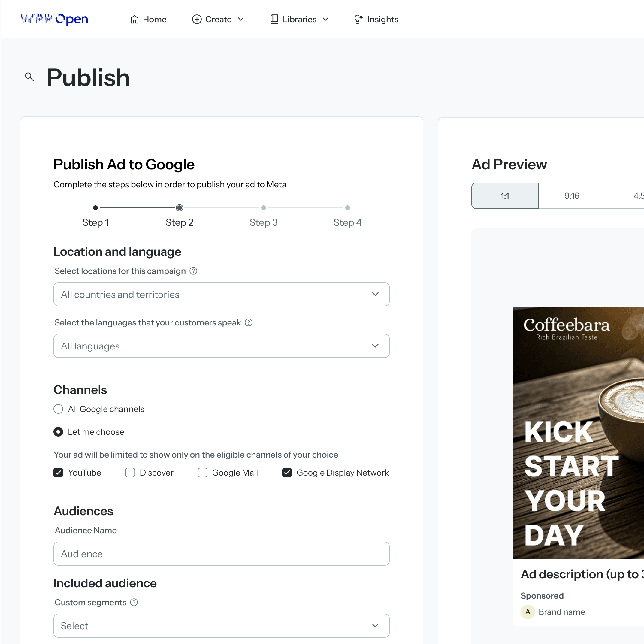
Task: Select the Home icon in top navigation
Action: point(134,19)
